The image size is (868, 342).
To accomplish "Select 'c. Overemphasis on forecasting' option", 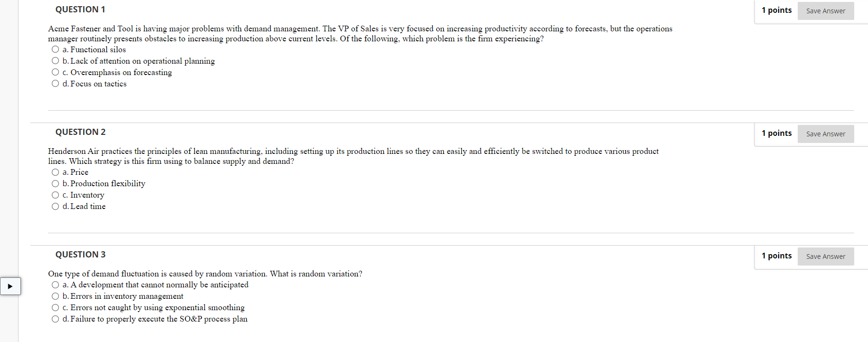I will [x=55, y=72].
